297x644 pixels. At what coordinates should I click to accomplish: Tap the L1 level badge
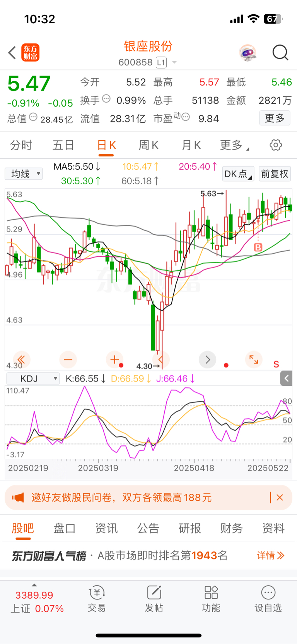coord(161,62)
